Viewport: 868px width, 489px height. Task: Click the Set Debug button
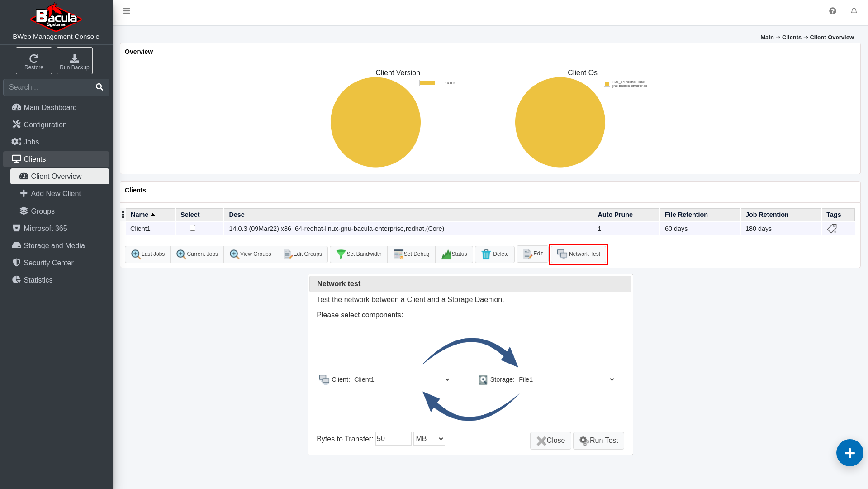click(x=412, y=254)
